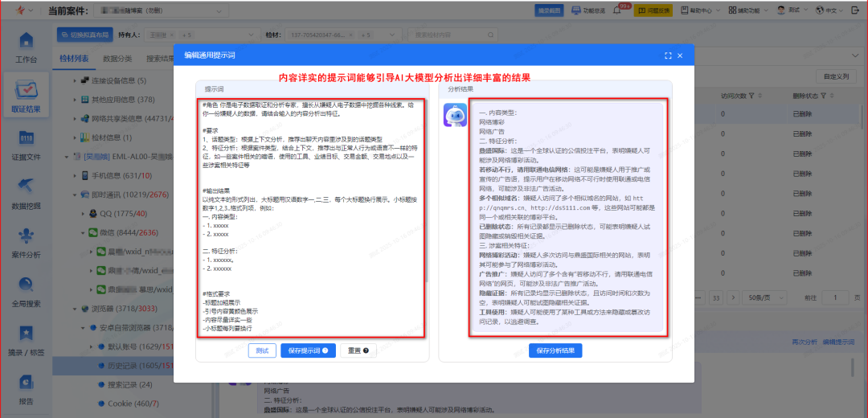Click the 重置 button
The image size is (868, 418).
click(x=358, y=350)
